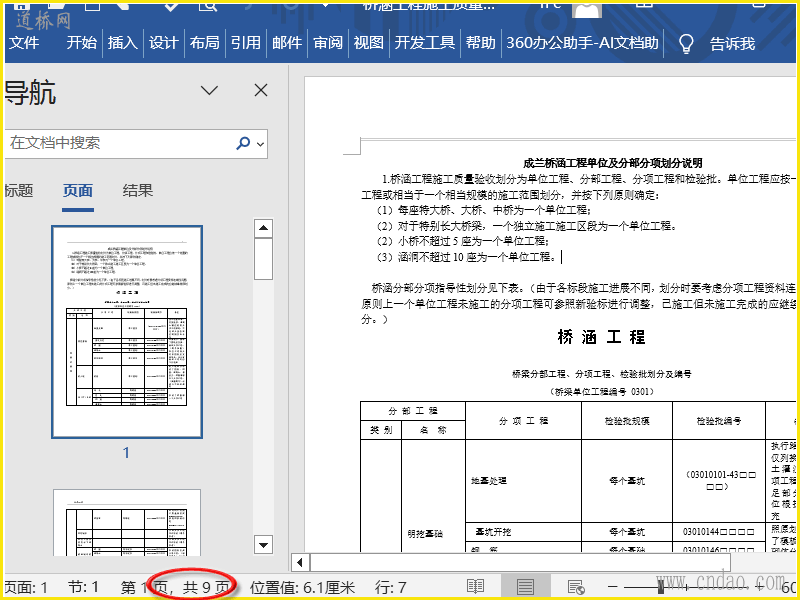Click the 检验批规模 table header cell

tap(627, 421)
